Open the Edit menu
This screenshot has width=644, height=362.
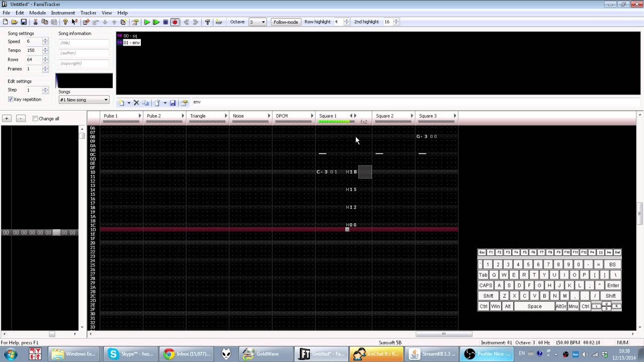tap(20, 13)
